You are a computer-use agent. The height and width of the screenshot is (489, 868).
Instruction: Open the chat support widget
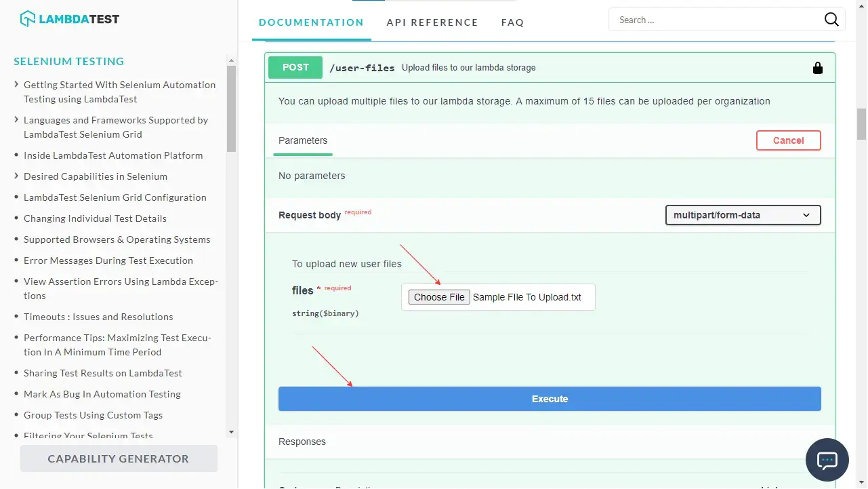(827, 460)
